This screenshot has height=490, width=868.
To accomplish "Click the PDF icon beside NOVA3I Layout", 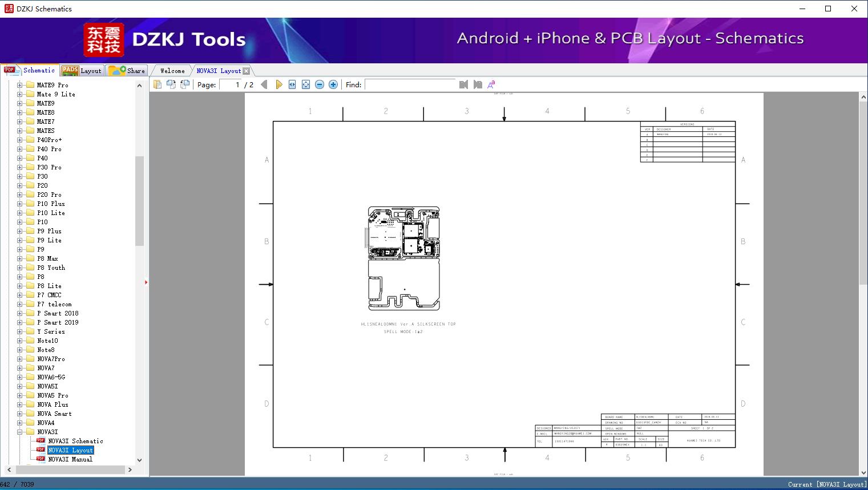I will (x=41, y=450).
